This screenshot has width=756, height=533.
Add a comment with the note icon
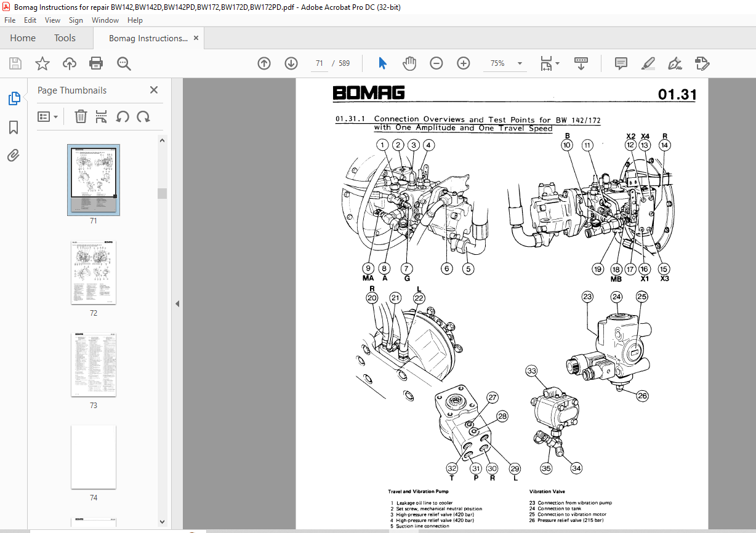[x=621, y=63]
